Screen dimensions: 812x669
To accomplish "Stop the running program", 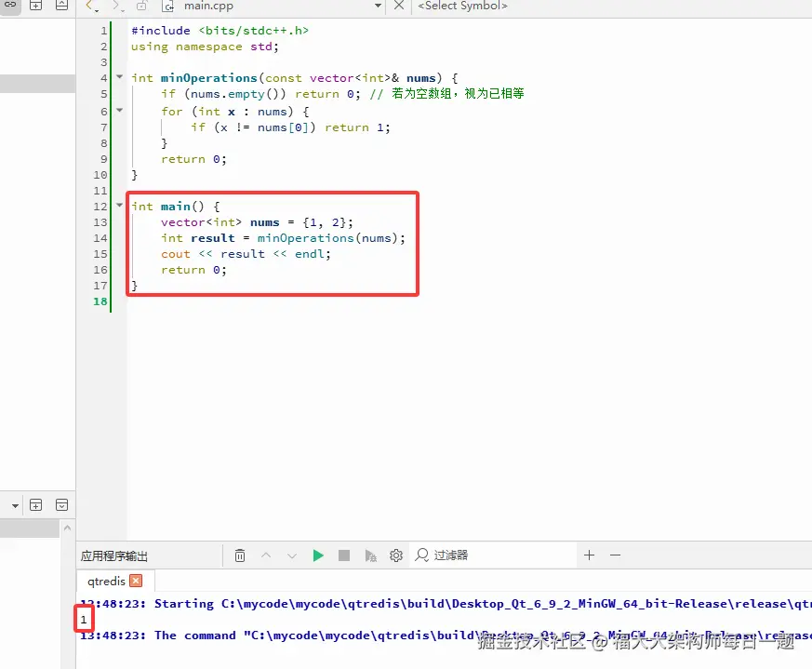I will 344,555.
